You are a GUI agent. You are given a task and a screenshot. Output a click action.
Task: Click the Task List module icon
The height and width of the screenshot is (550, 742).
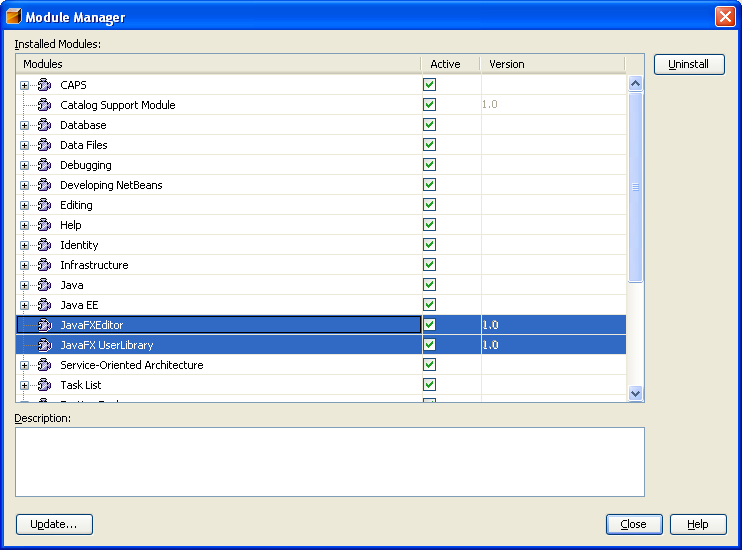pos(44,385)
